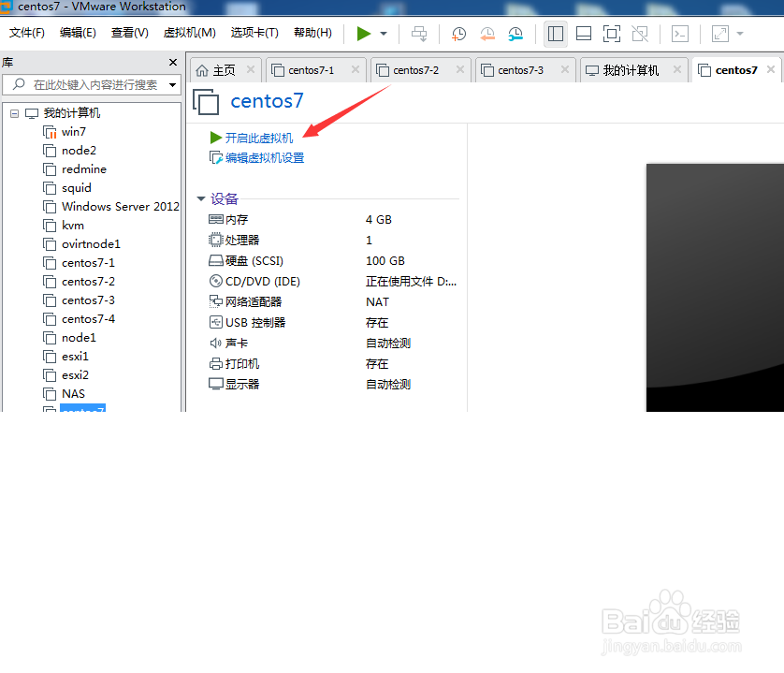Image resolution: width=784 pixels, height=673 pixels.
Task: Click the send Ctrl+Alt+Del toolbar icon
Action: pos(419,34)
